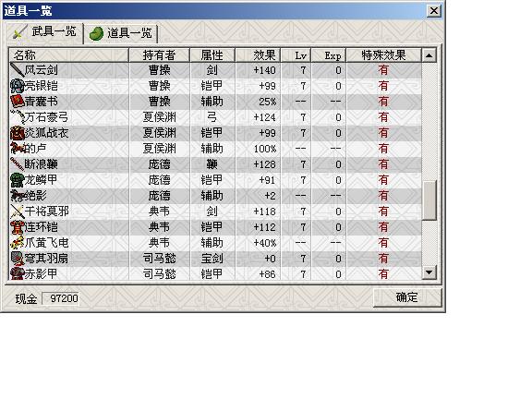Click the 弓 attribute cell

click(x=212, y=117)
